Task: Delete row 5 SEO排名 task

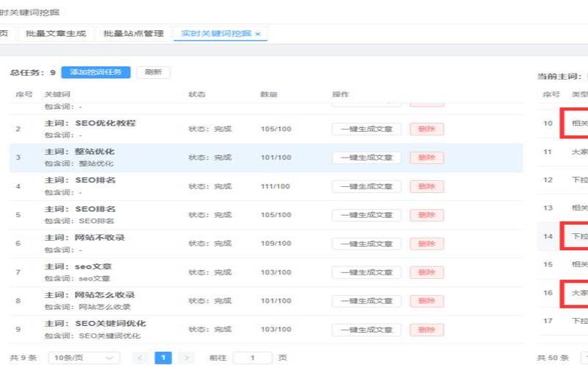Action: point(427,215)
